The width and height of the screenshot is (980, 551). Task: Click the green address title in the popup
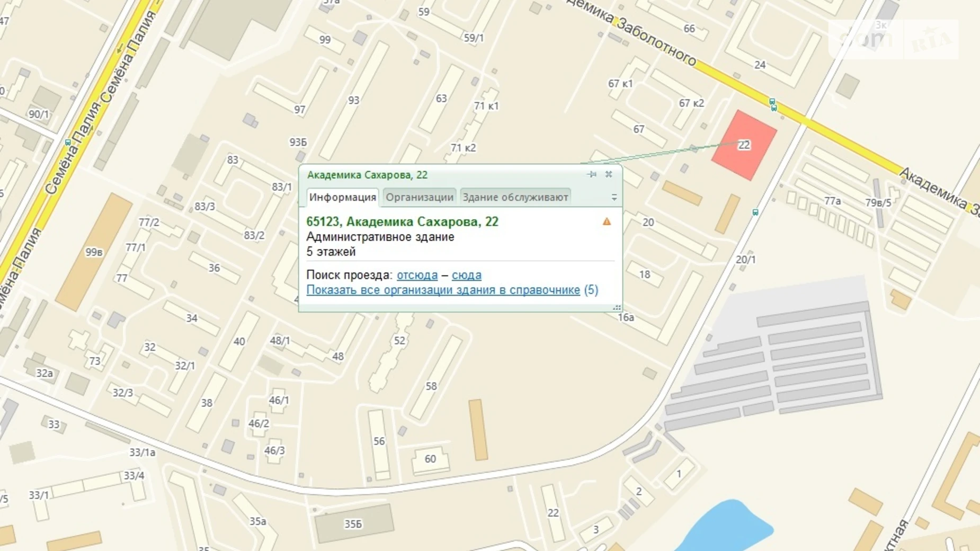coord(402,221)
